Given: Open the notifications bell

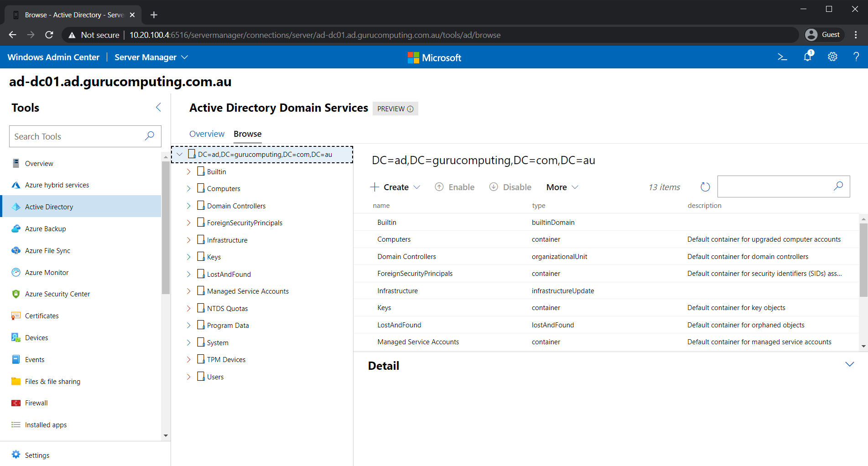Looking at the screenshot, I should click(x=808, y=56).
